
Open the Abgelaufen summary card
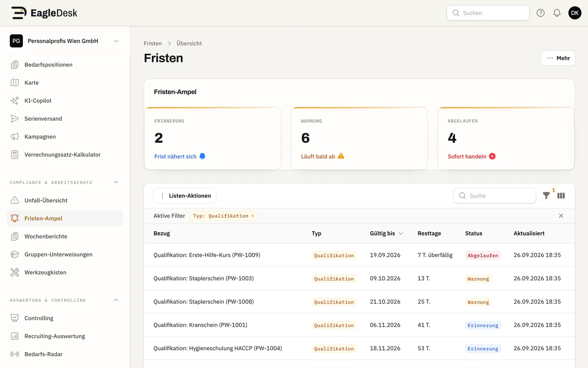[506, 138]
